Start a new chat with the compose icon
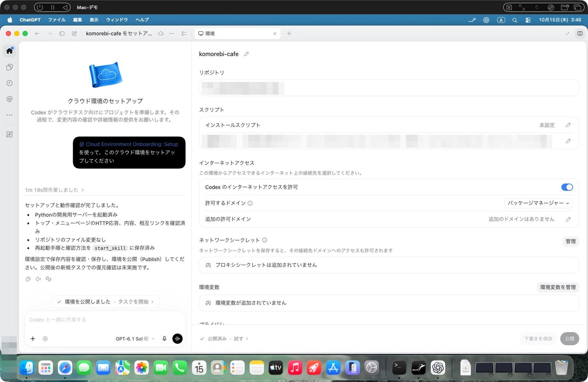This screenshot has height=382, width=588. (x=74, y=33)
